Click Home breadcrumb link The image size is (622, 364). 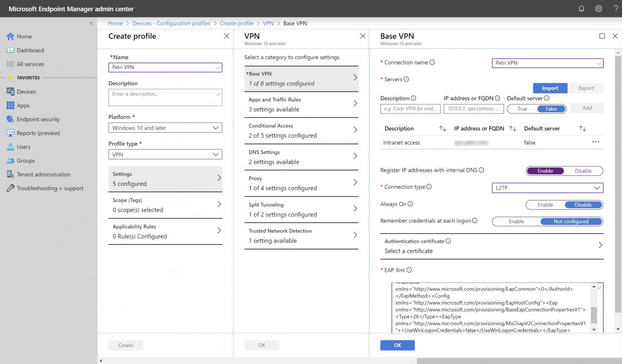115,23
